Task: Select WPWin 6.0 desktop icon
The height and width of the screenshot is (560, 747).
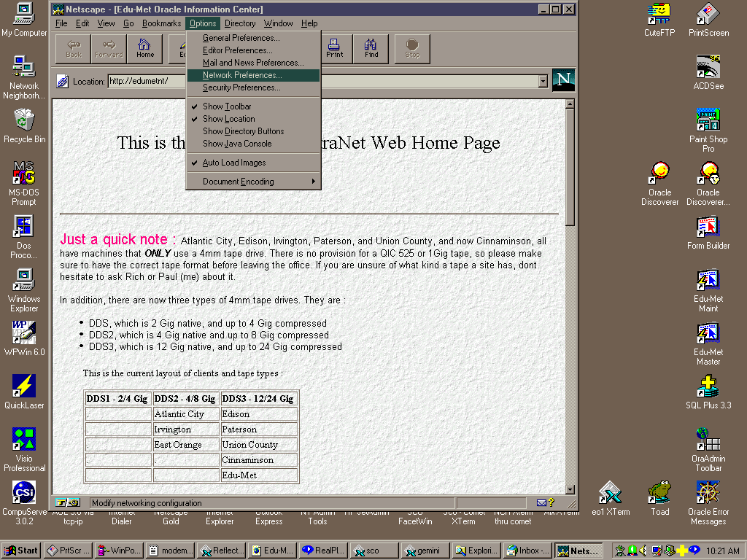Action: tap(24, 339)
